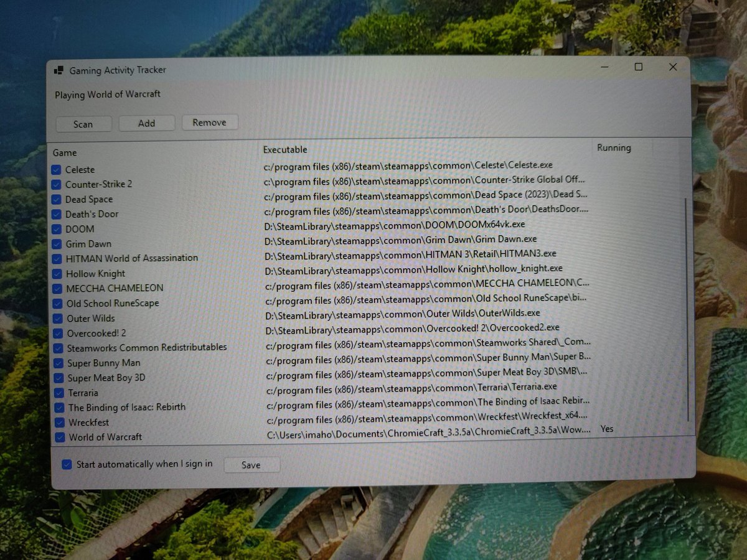Uncheck the MECCHA CHAMELEON checkbox
The width and height of the screenshot is (747, 560).
click(57, 289)
